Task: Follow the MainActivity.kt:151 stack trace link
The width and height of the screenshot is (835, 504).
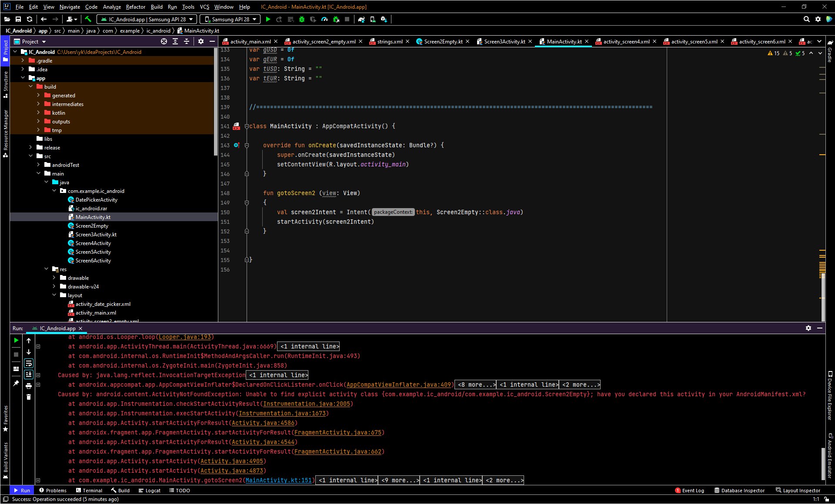Action: (x=278, y=480)
